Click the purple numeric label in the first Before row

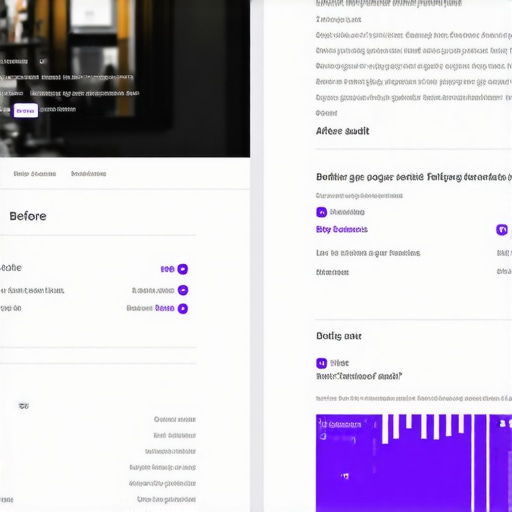coord(167,269)
